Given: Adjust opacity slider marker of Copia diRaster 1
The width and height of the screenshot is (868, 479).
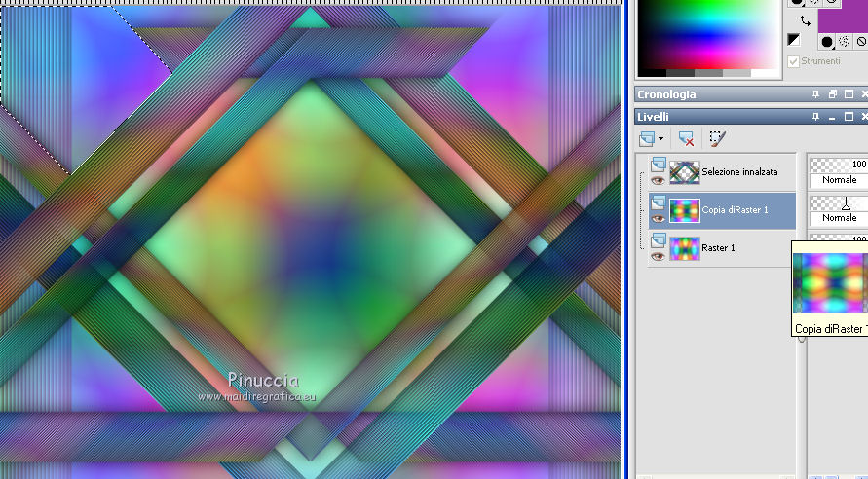Looking at the screenshot, I should click(x=846, y=205).
